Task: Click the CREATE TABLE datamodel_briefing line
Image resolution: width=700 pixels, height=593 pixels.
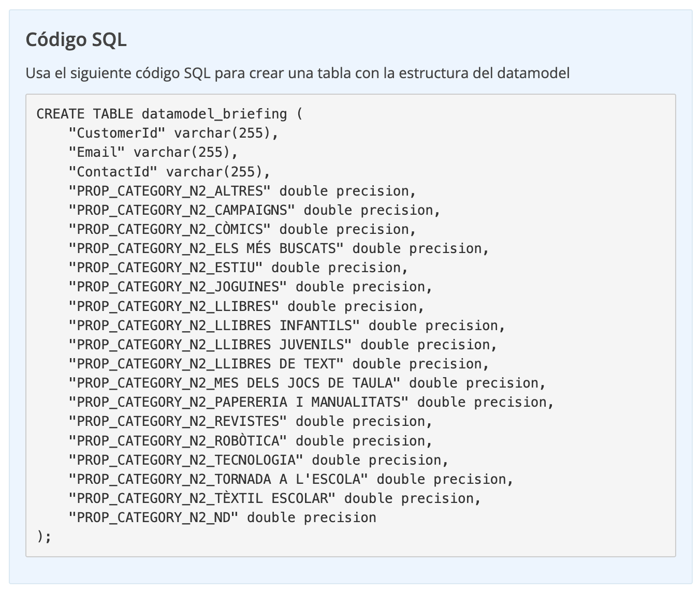Action: [169, 114]
